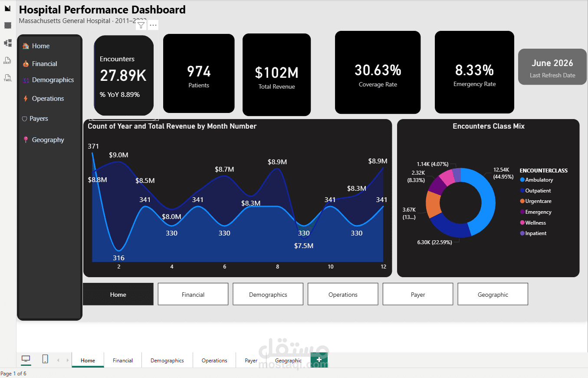Open TMDL view icon
The image size is (588, 378).
(7, 78)
